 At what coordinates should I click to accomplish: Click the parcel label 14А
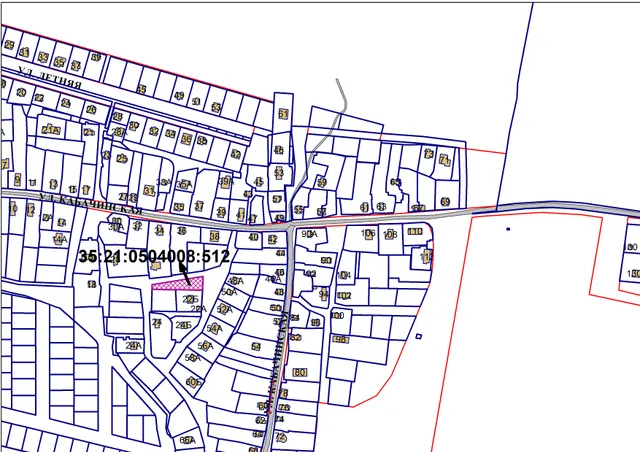pyautogui.click(x=60, y=239)
